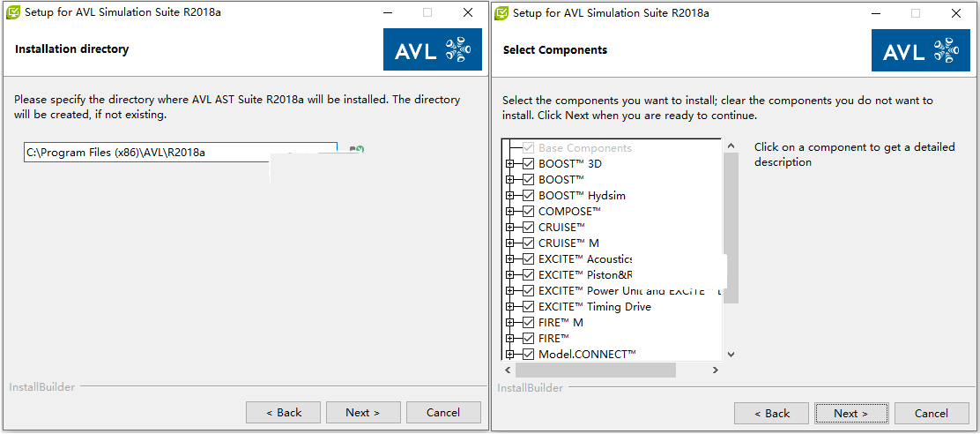Viewport: 980px width, 434px height.
Task: Toggle the EXCITE™ Timing Drive checkbox
Action: (x=528, y=306)
